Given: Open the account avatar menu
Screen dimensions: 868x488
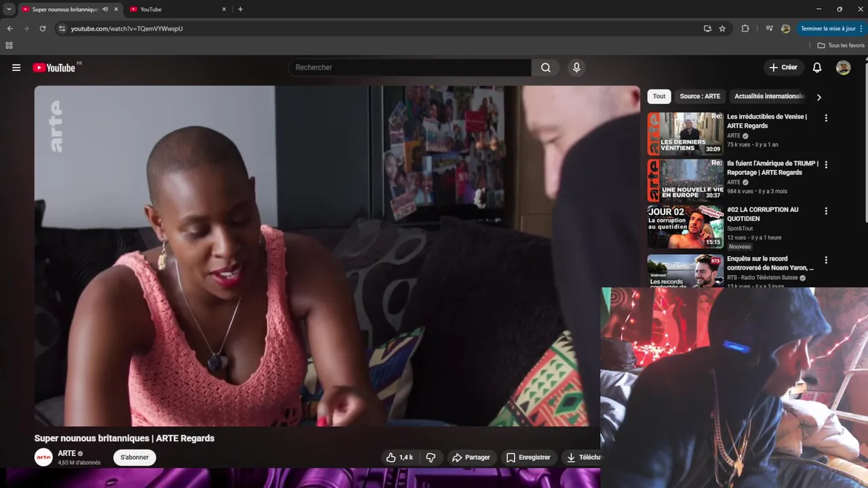Looking at the screenshot, I should pos(843,68).
